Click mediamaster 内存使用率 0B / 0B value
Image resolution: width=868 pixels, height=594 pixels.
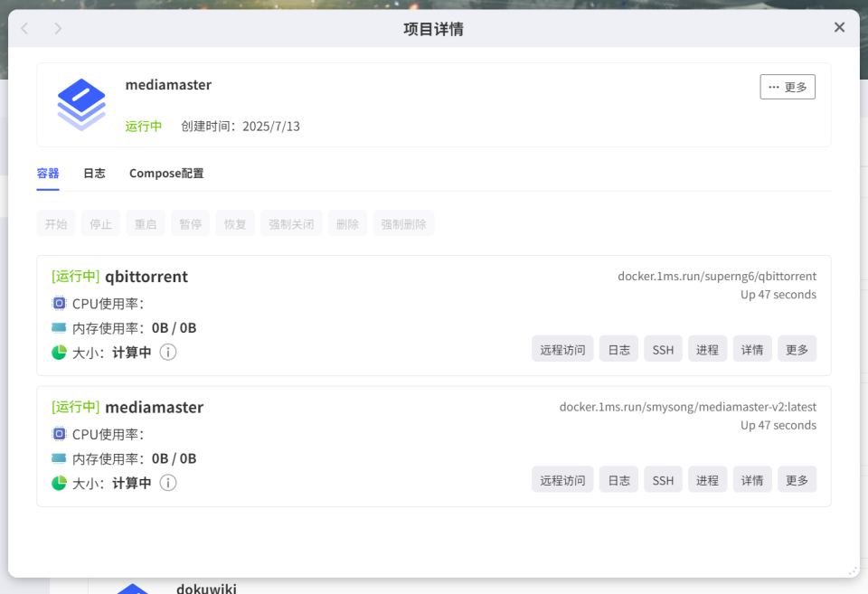175,458
